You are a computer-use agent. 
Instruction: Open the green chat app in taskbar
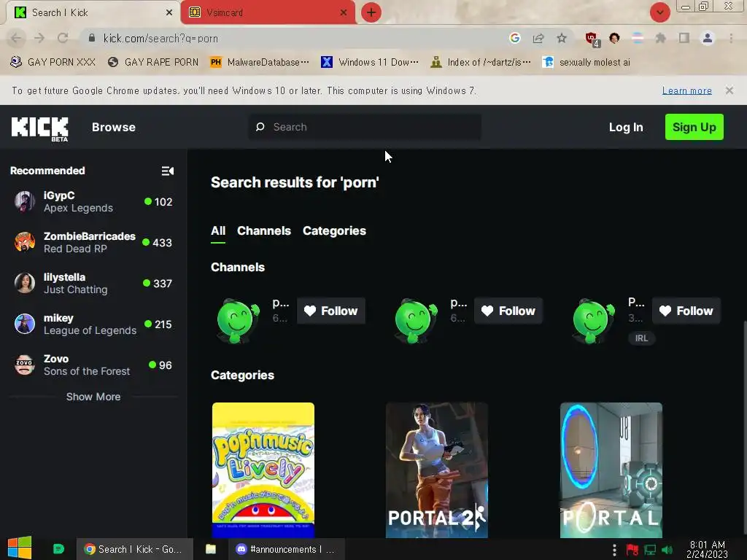click(58, 549)
